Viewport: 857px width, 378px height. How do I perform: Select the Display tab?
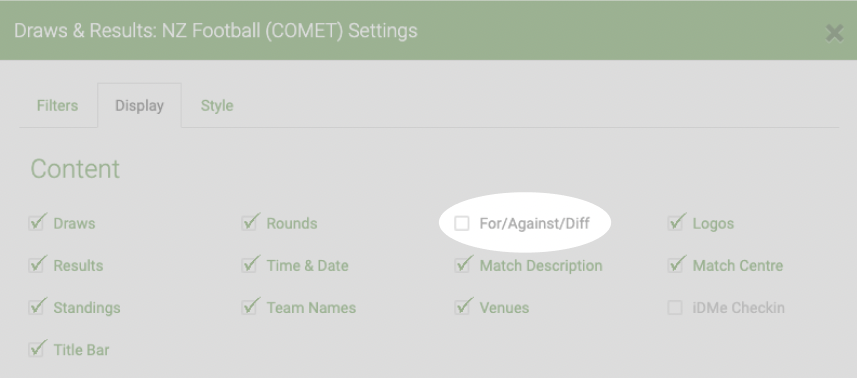[139, 105]
